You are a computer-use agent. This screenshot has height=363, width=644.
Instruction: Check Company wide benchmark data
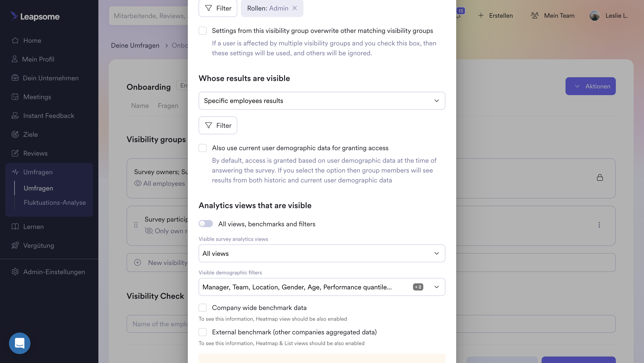click(x=203, y=307)
